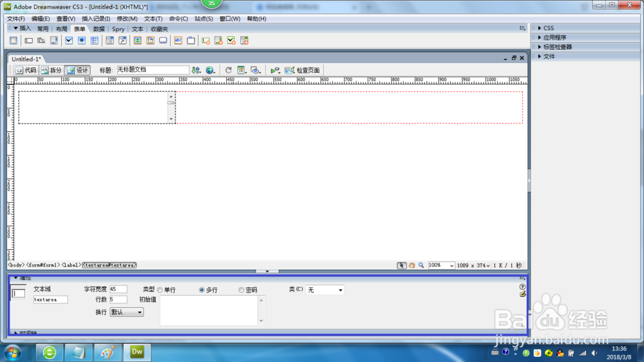Switch to the Layout (布局) insert tab
The width and height of the screenshot is (644, 362).
coord(61,29)
